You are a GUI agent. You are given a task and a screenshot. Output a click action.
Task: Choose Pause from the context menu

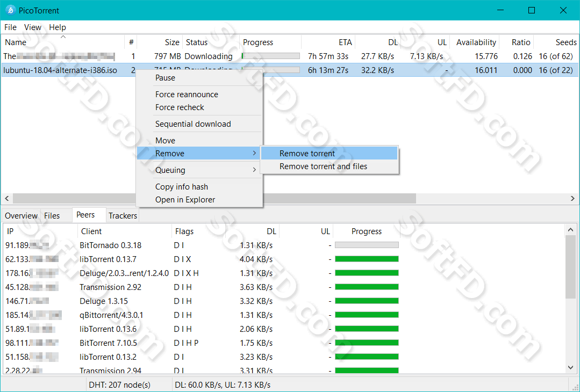click(x=200, y=78)
